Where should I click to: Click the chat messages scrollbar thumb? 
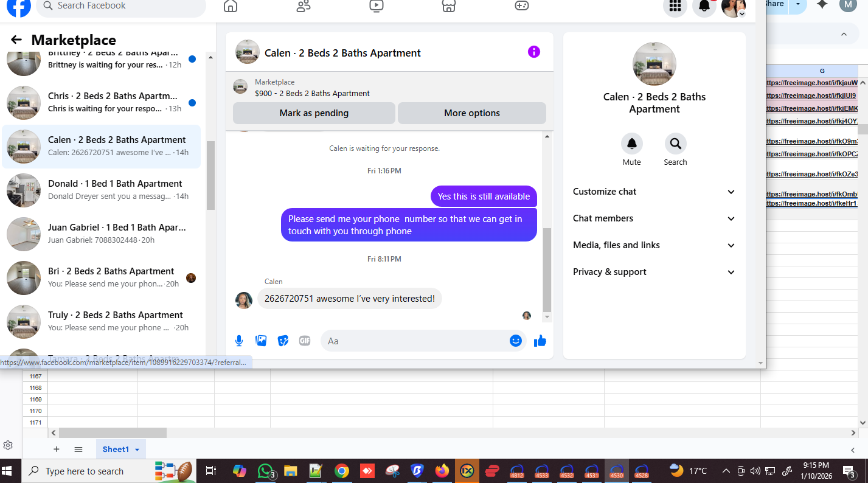coord(547,270)
